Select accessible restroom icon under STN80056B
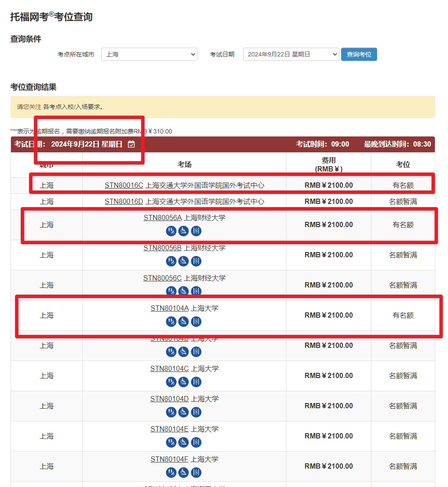The height and width of the screenshot is (487, 448). click(171, 261)
